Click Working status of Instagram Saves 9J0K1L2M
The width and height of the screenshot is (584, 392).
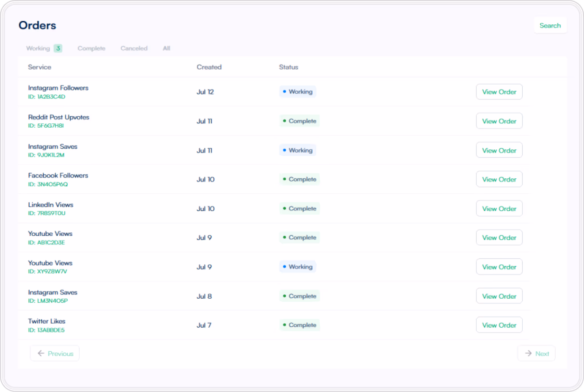point(298,150)
